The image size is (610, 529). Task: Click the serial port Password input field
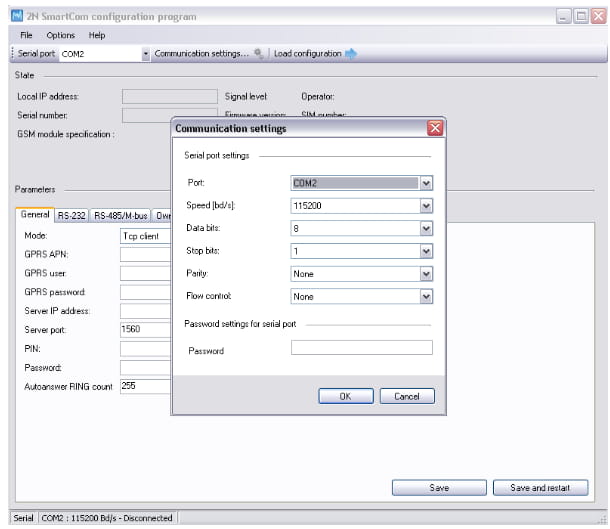click(361, 347)
